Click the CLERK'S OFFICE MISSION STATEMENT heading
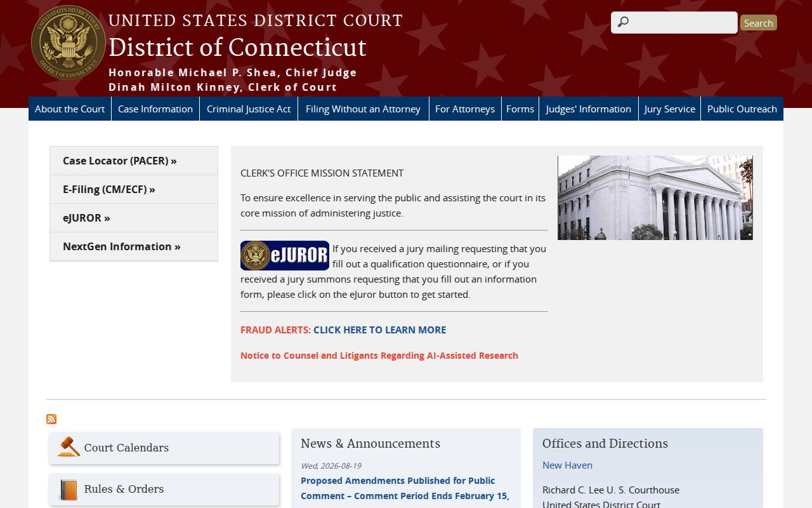Image resolution: width=812 pixels, height=508 pixels. tap(322, 173)
